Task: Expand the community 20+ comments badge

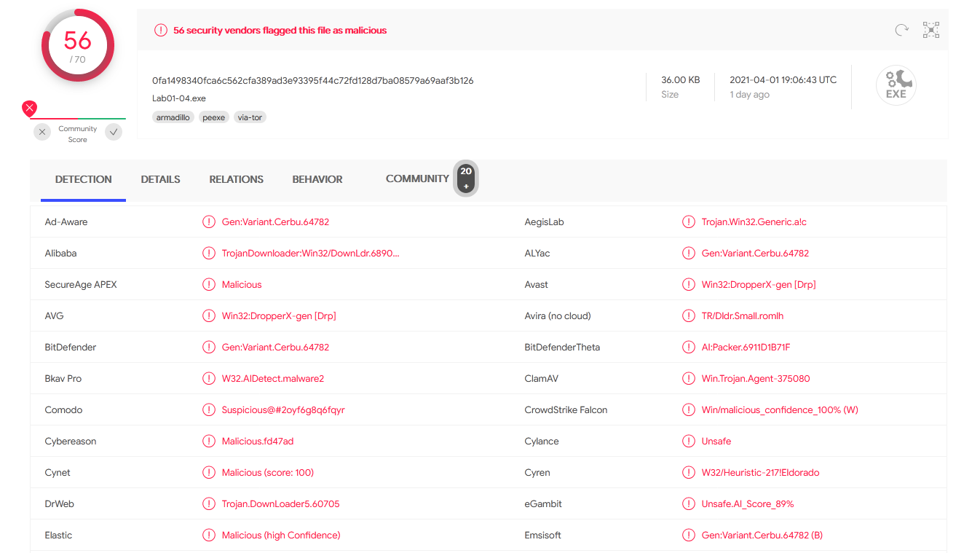Action: 466,179
